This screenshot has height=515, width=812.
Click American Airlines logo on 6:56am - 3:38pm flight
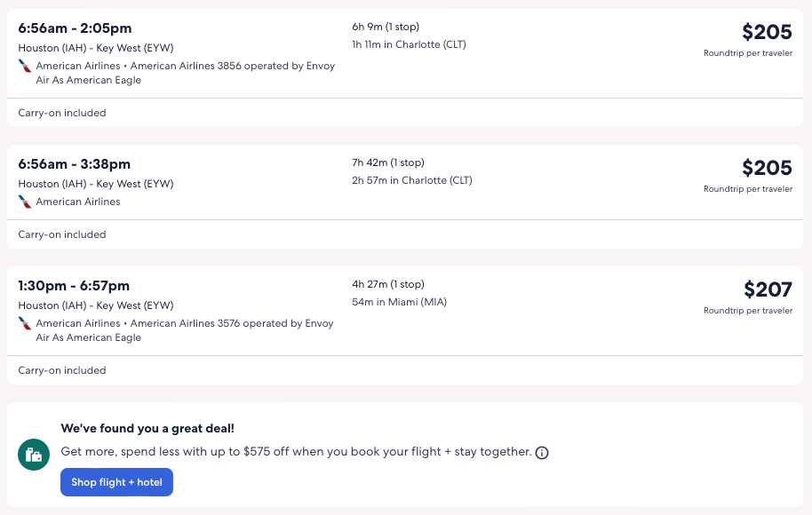coord(25,202)
